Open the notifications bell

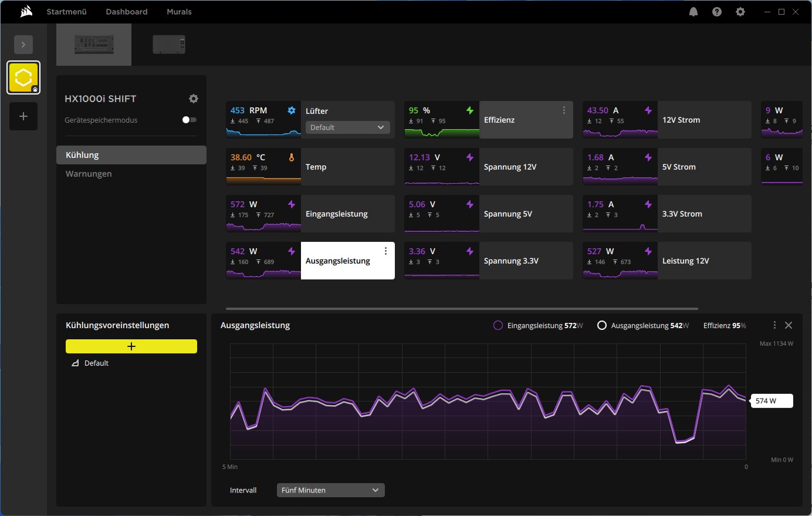coord(693,11)
